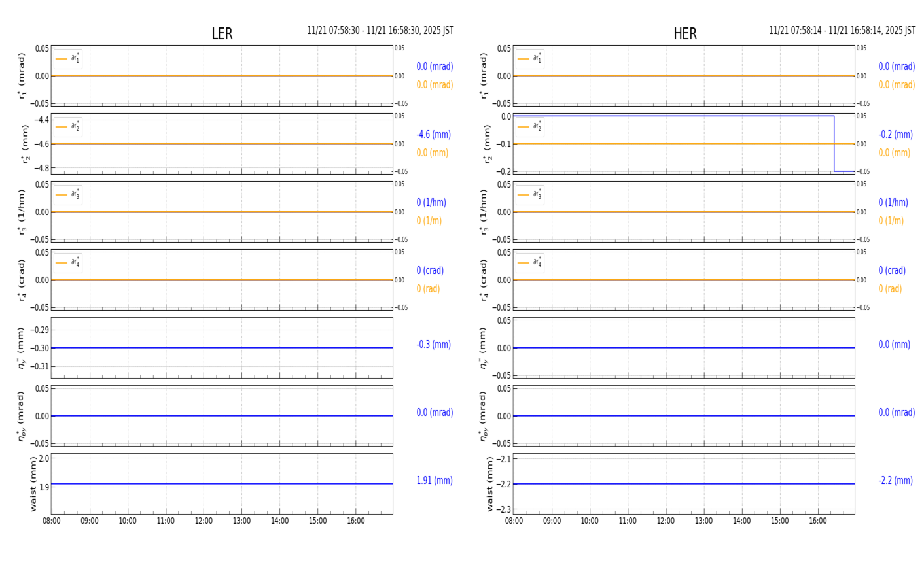Click ∂r2* legend entry in LER column
924x565 pixels.
68,127
